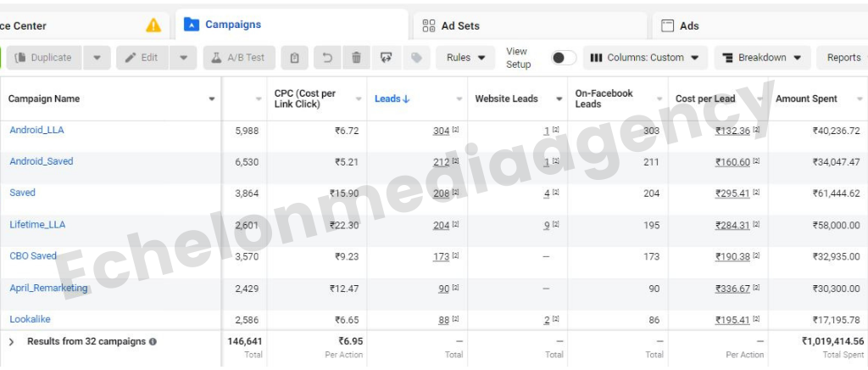Click the ₹6.72 CPC cell
868x370 pixels.
tap(347, 131)
